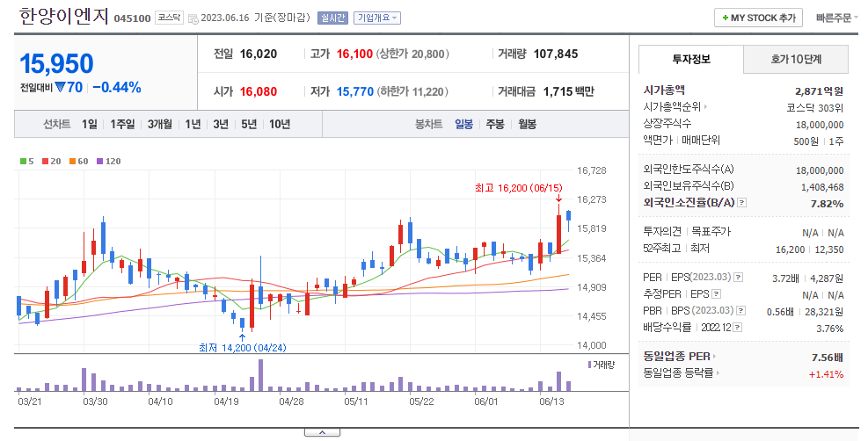Click the 코스닥 303위 rank value
This screenshot has width=868, height=441.
click(815, 108)
